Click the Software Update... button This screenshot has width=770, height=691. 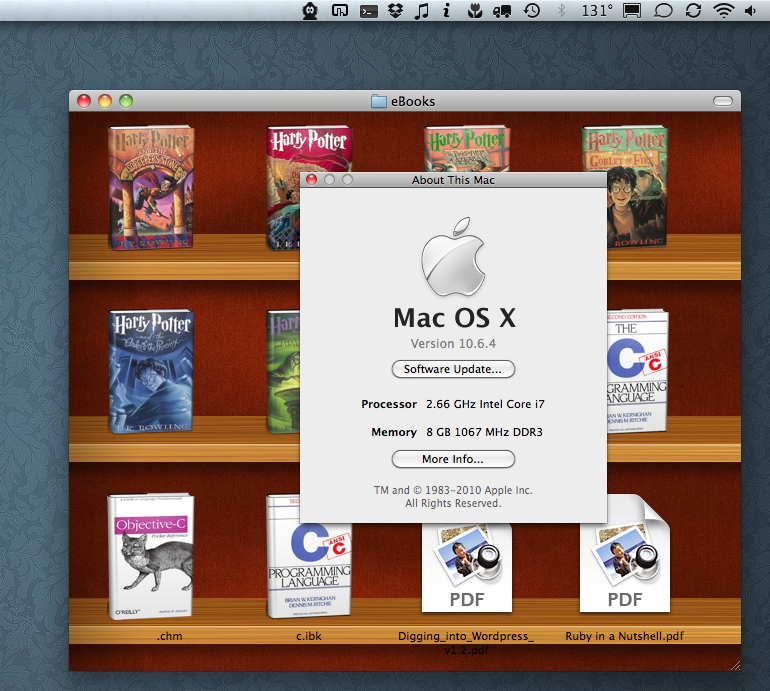pyautogui.click(x=453, y=369)
